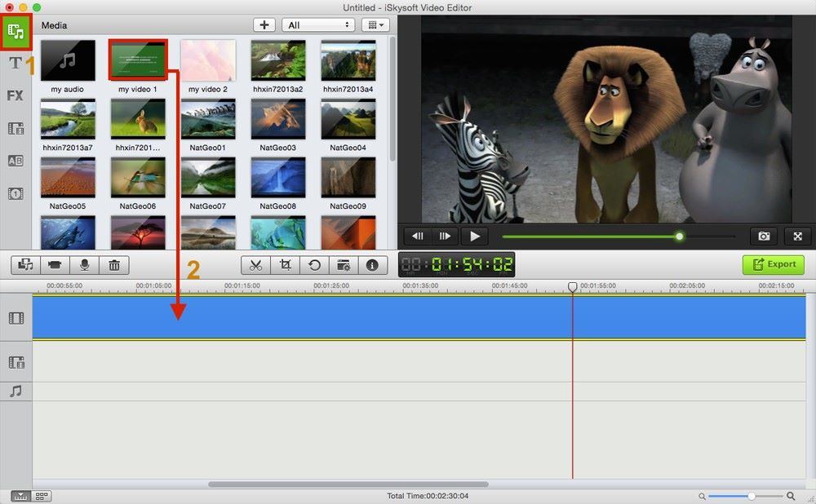Play the preview video
Screen dimensions: 816x504
coord(475,237)
